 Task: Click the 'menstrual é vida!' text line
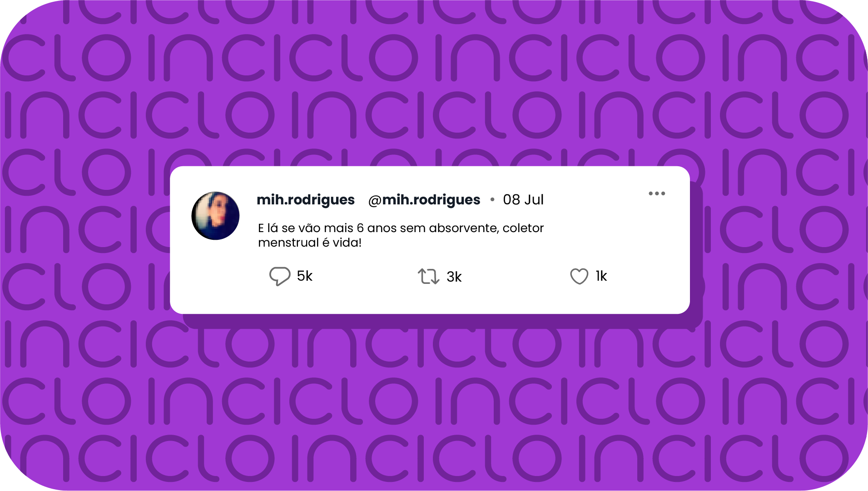coord(310,243)
